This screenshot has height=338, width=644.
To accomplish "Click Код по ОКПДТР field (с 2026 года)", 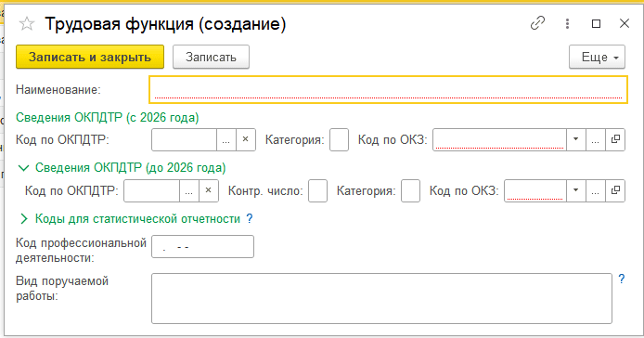I will 184,140.
